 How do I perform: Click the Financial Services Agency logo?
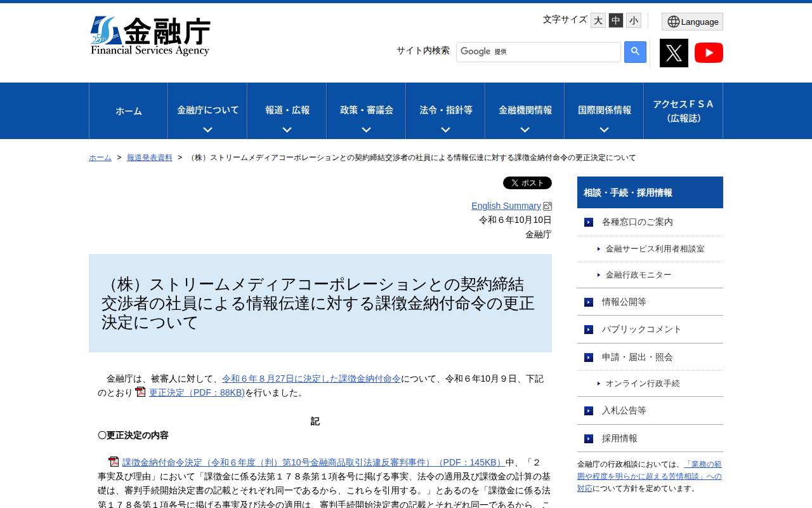(x=150, y=36)
